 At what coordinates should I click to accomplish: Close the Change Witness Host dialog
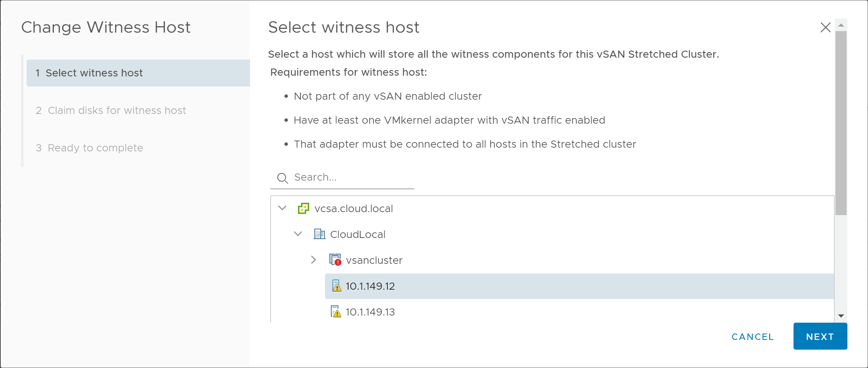(825, 27)
